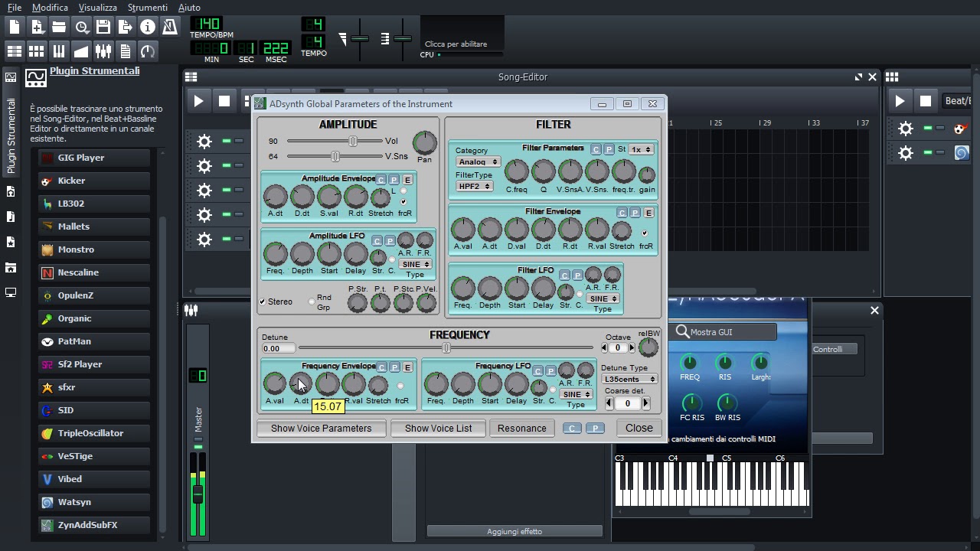Adjust the Frequency Detune slider

click(446, 348)
